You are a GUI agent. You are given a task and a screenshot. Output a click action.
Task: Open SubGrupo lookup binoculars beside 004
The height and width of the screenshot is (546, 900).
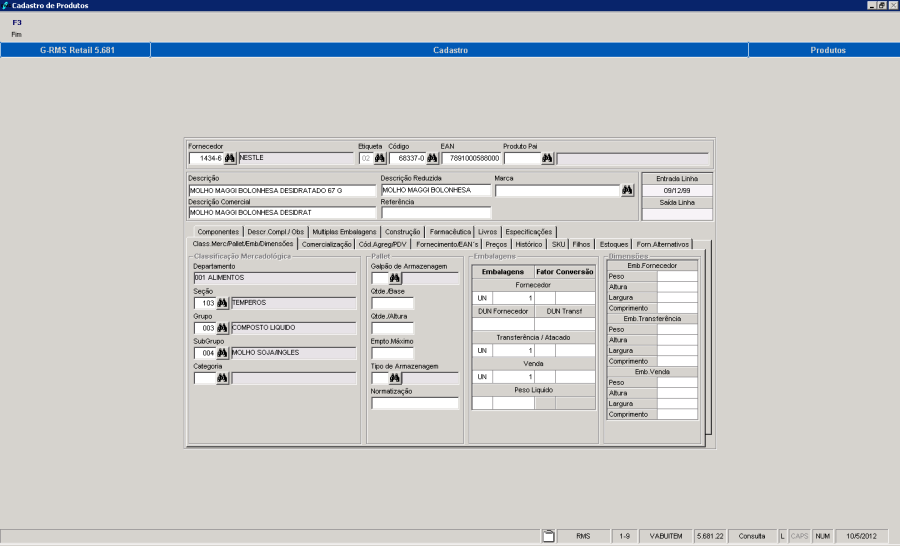pyautogui.click(x=222, y=353)
